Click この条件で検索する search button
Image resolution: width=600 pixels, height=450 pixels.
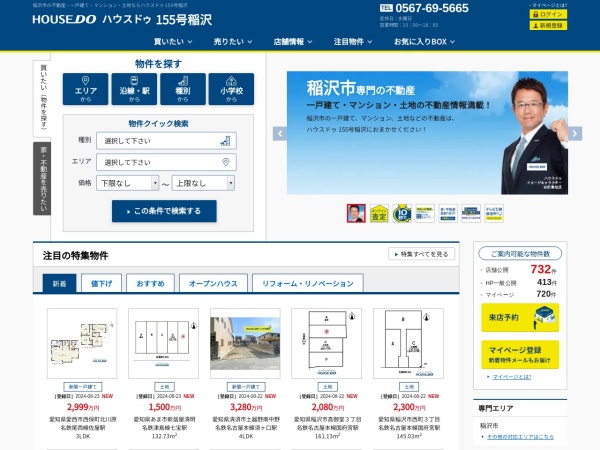tap(164, 211)
